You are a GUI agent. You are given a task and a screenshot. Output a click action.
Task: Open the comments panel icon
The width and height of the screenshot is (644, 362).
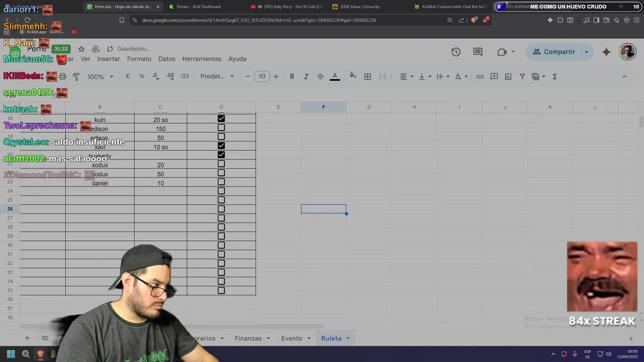pyautogui.click(x=478, y=52)
